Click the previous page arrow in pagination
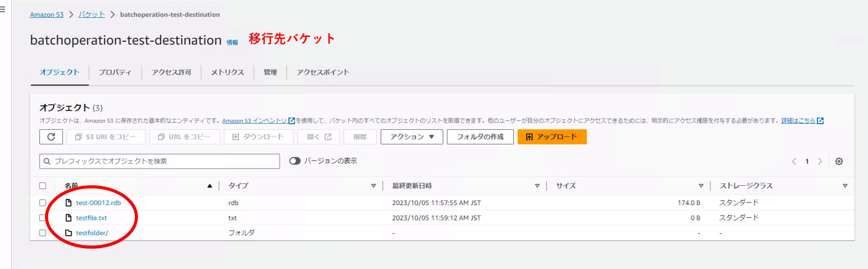Image resolution: width=868 pixels, height=269 pixels. pos(794,161)
